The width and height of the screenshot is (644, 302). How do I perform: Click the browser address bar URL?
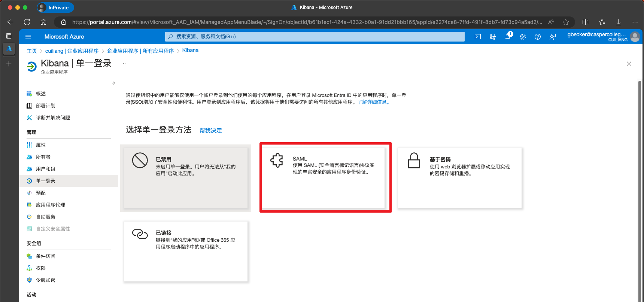pos(307,22)
